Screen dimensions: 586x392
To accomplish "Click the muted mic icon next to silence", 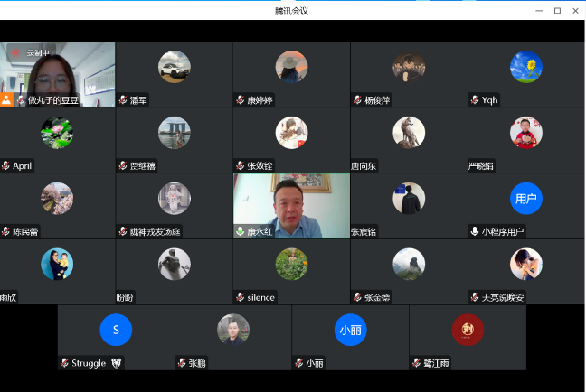I will (x=240, y=297).
